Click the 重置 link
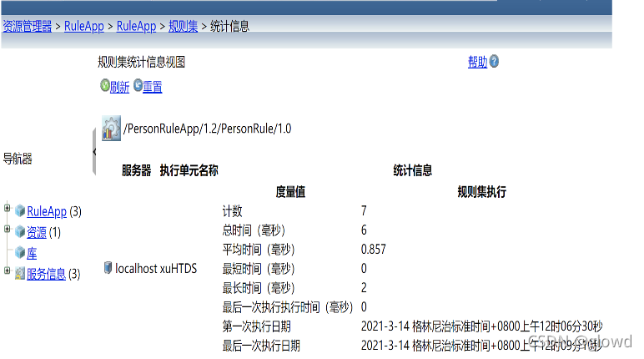Screen dimensions: 644x359 (x=153, y=87)
